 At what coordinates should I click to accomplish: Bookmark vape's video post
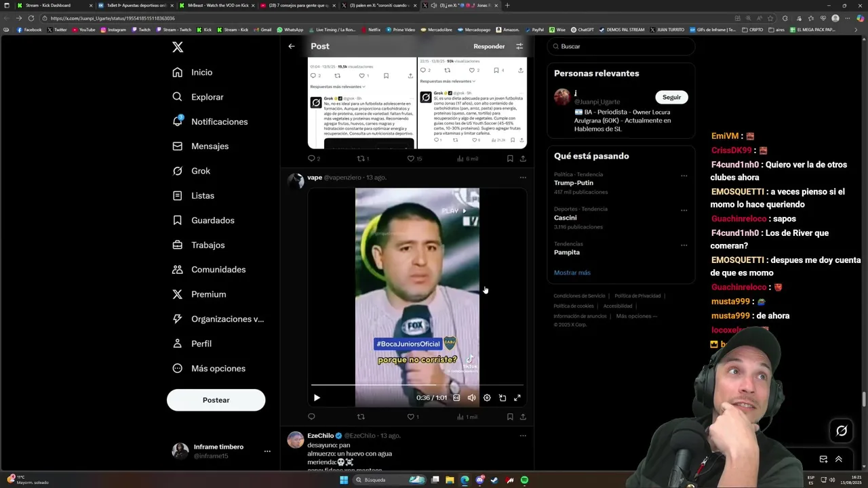point(510,417)
